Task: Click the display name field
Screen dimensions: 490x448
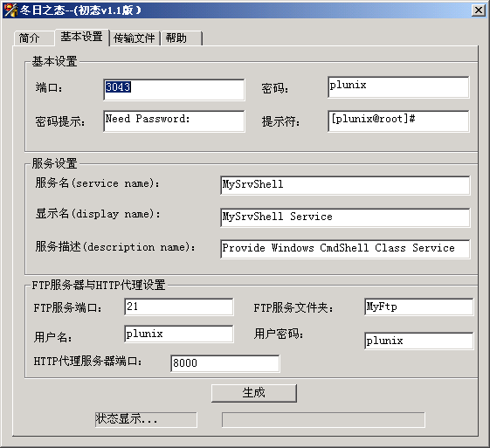Action: point(345,217)
